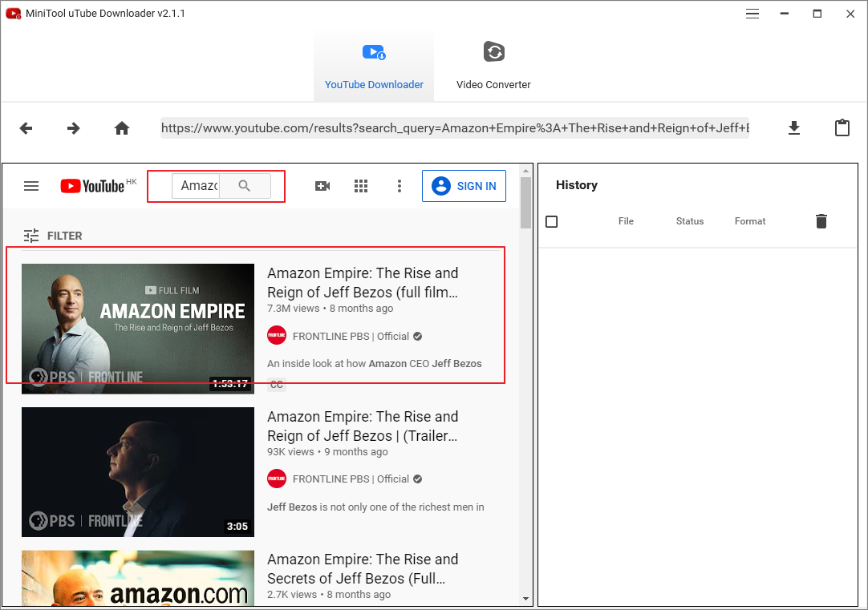Screen dimensions: 868x610
Task: Minimize the MiniTool window
Action: point(784,14)
